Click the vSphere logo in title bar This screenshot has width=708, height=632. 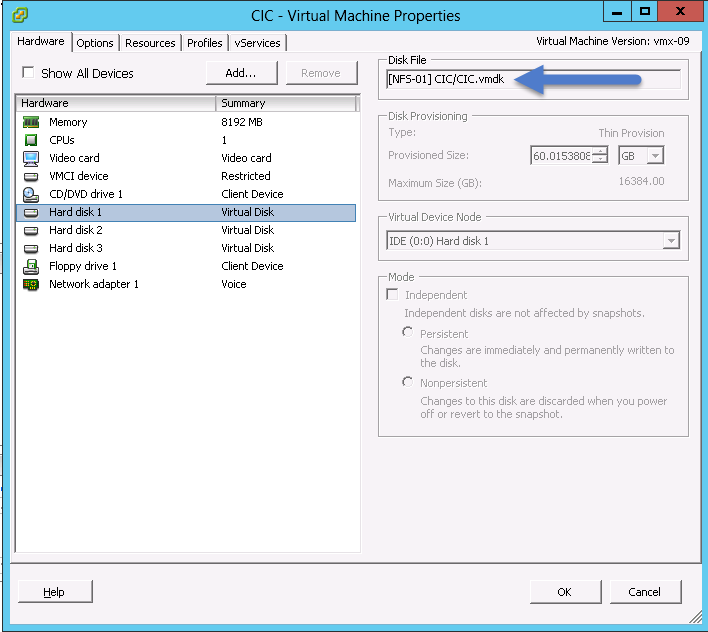tap(20, 15)
